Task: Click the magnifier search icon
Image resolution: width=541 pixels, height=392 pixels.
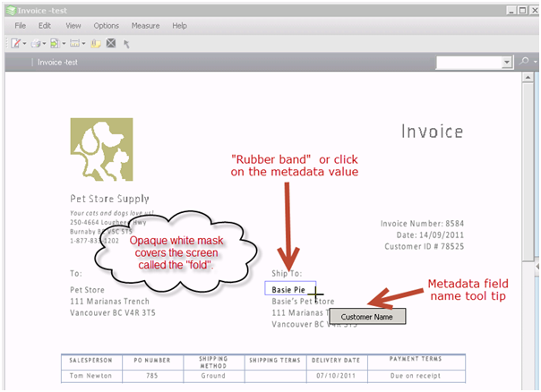Action: pos(524,62)
